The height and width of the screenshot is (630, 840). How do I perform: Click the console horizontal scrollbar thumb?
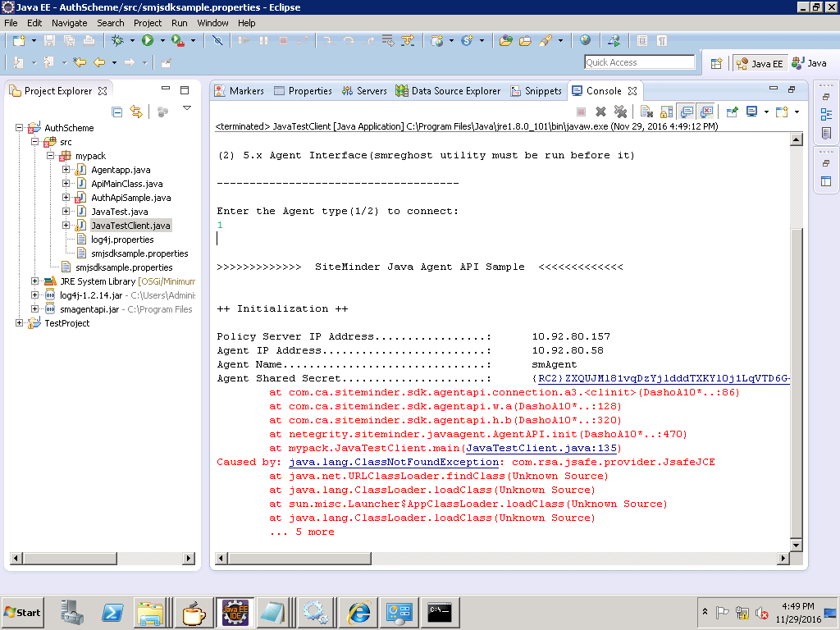299,558
